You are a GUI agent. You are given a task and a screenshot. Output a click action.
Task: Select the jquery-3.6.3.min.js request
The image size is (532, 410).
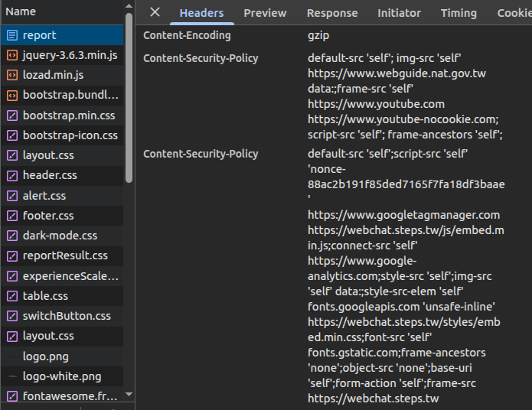pos(63,55)
